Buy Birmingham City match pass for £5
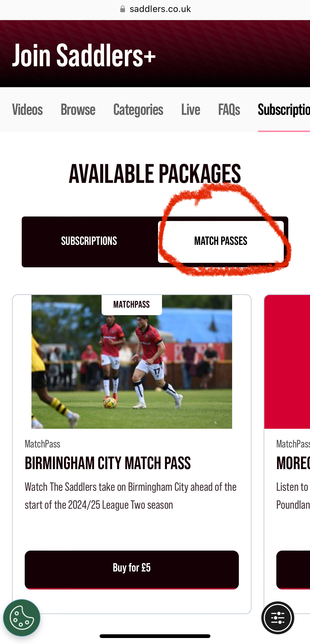 coord(132,570)
